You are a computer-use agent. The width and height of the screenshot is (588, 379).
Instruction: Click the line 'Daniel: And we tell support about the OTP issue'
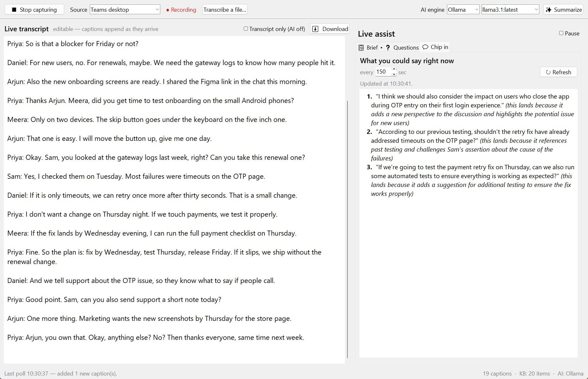click(x=141, y=280)
